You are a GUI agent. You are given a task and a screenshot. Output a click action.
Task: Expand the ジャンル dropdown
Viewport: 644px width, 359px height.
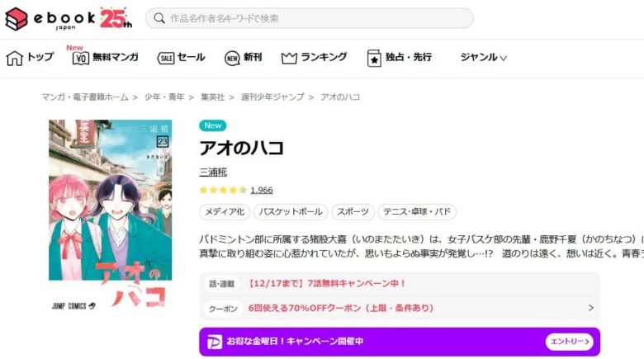pyautogui.click(x=483, y=57)
